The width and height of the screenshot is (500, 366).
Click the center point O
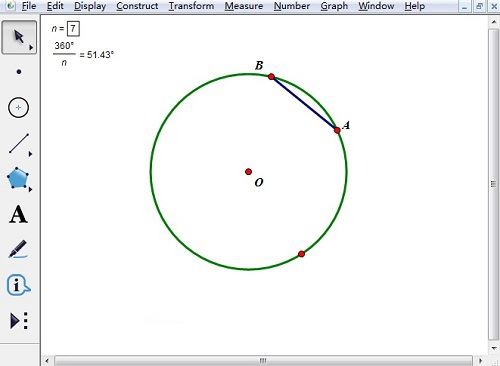[x=248, y=172]
